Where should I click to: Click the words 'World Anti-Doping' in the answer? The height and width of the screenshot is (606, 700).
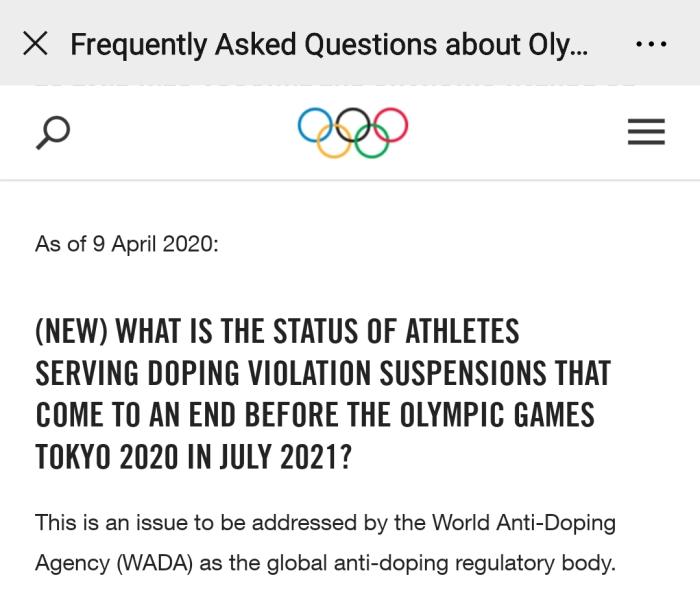click(523, 523)
